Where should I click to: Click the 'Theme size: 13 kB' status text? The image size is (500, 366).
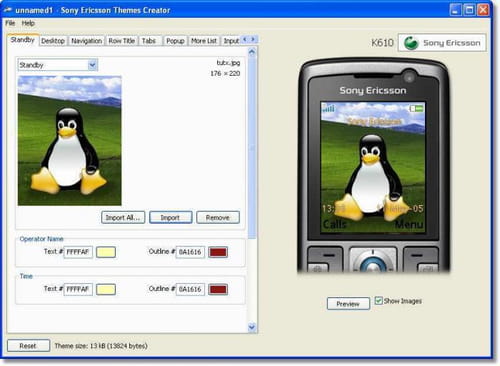coord(101,346)
